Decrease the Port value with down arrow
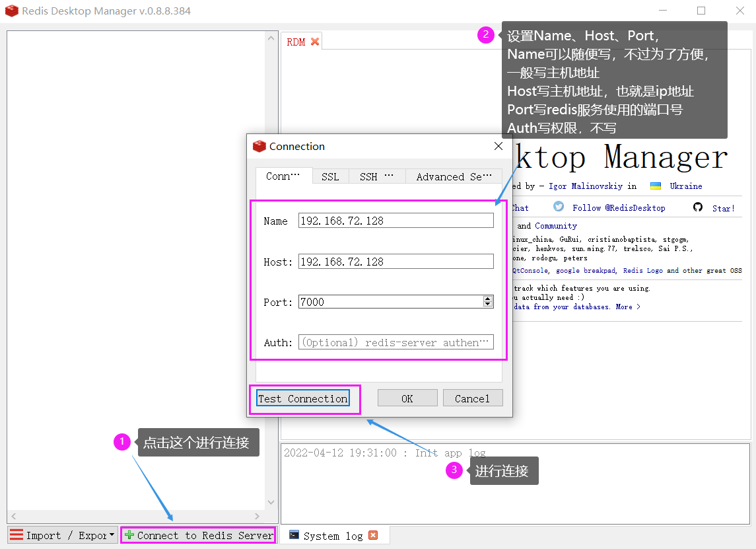The image size is (756, 549). 488,305
